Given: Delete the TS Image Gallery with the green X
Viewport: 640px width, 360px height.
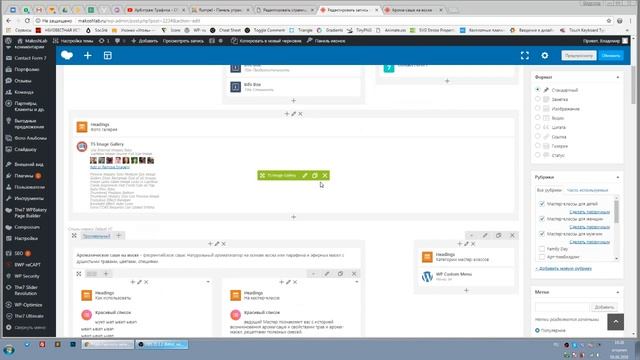Looking at the screenshot, I should [x=325, y=176].
